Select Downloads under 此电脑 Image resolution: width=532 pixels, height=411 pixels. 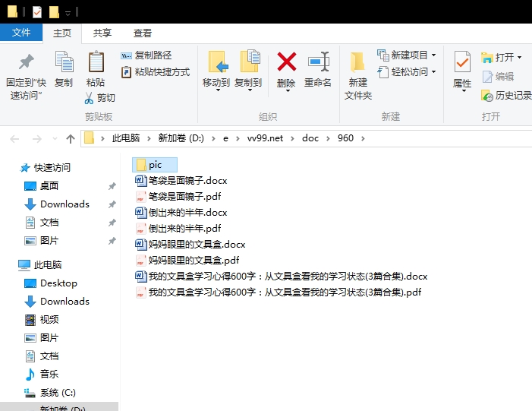[x=65, y=302]
